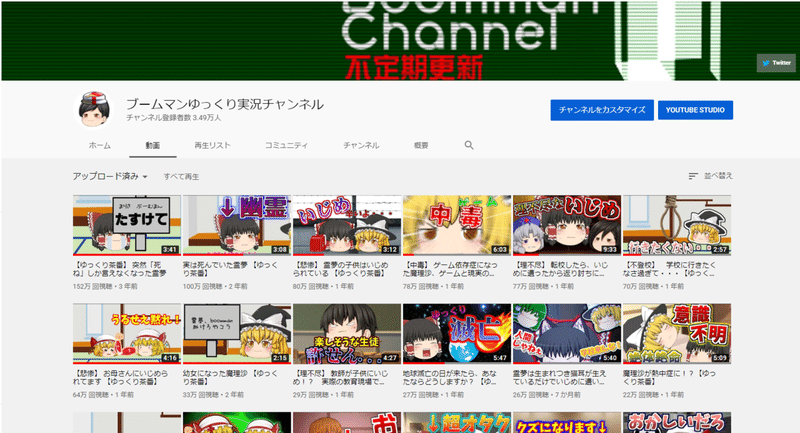This screenshot has height=433, width=800.
Task: Click the channel avatar picture
Action: 93,109
